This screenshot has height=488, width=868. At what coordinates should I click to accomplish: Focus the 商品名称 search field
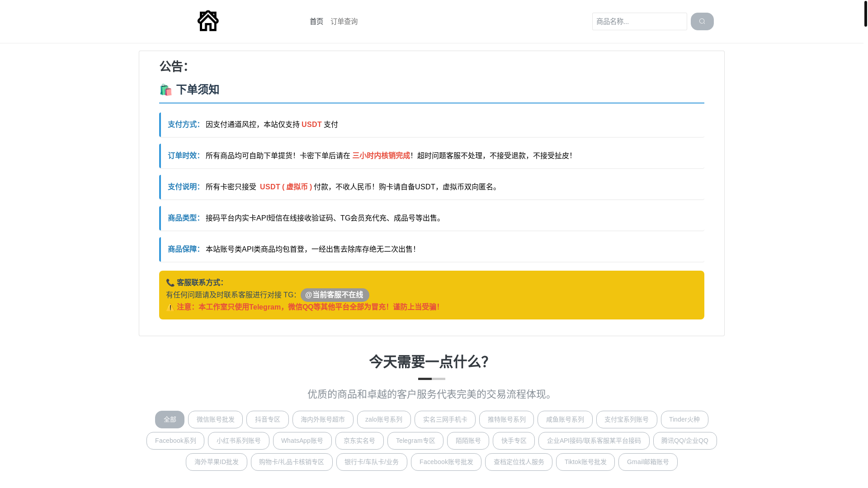(639, 21)
